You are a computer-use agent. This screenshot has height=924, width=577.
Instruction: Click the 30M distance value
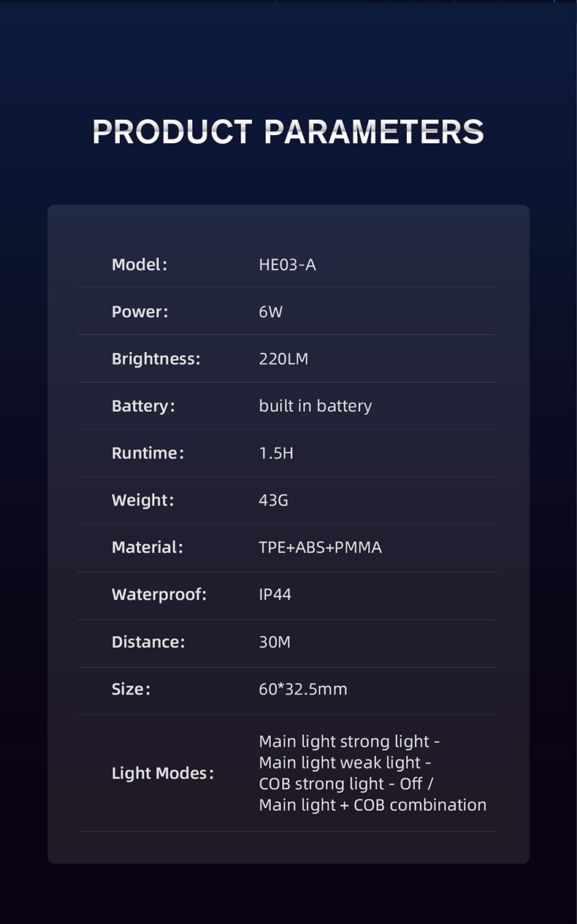click(x=275, y=642)
